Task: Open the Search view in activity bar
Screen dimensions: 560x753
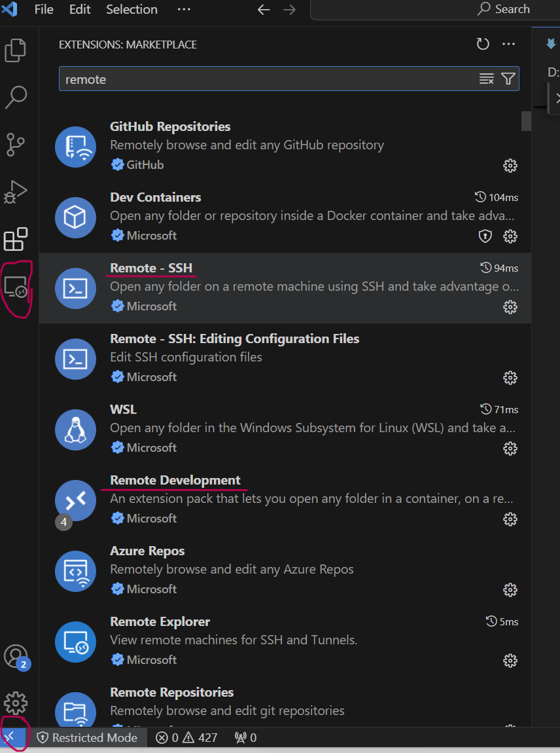Action: [15, 97]
